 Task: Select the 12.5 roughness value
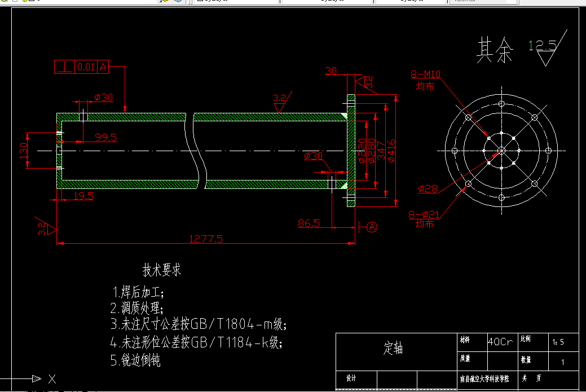[x=542, y=46]
